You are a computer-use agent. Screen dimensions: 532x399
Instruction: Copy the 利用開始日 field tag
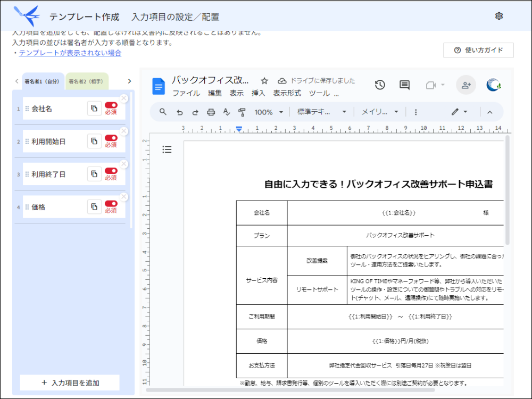pyautogui.click(x=94, y=141)
